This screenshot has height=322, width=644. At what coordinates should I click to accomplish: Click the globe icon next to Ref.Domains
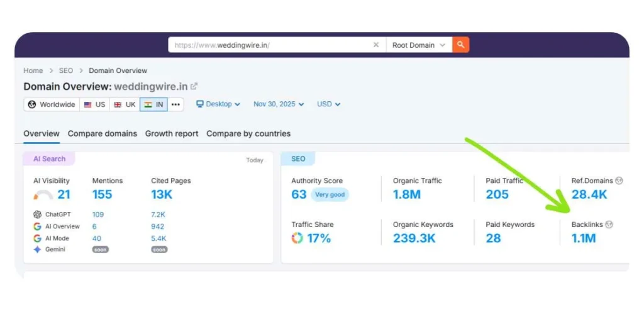619,180
